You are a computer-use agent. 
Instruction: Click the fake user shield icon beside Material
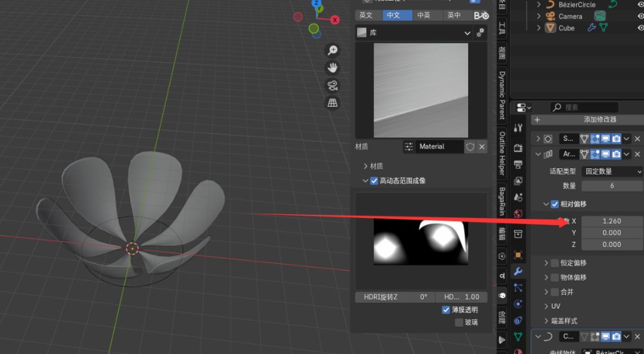470,146
